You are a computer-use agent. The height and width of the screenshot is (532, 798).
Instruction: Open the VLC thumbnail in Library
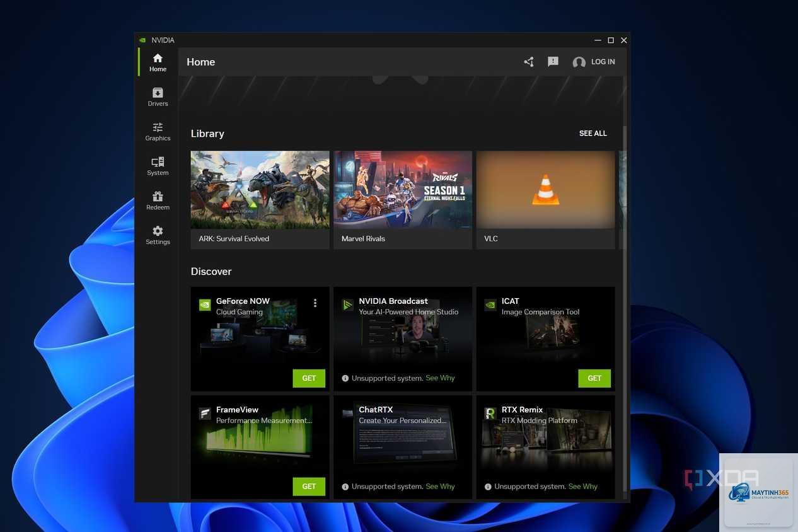click(545, 190)
